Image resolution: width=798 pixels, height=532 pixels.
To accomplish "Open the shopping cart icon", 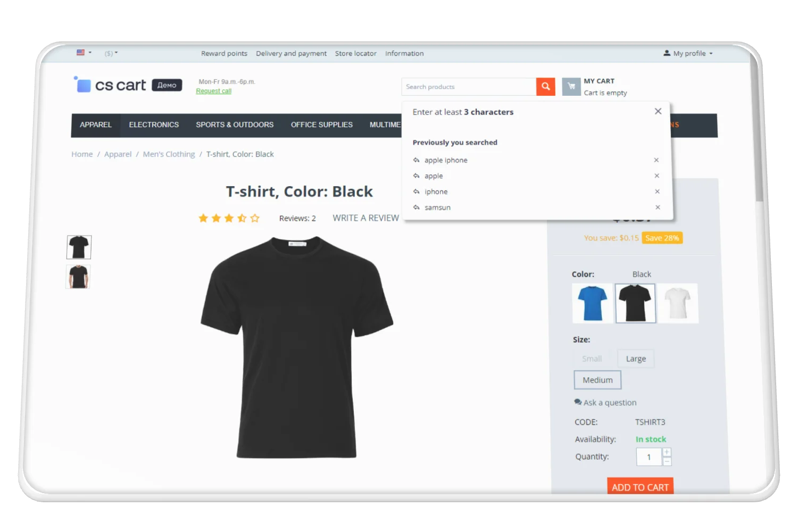I will (571, 87).
